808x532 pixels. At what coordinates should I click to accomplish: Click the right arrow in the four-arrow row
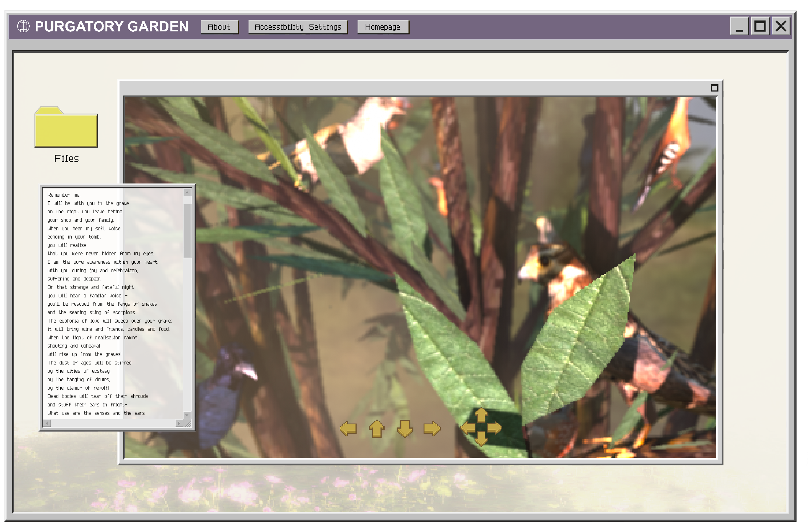click(432, 429)
